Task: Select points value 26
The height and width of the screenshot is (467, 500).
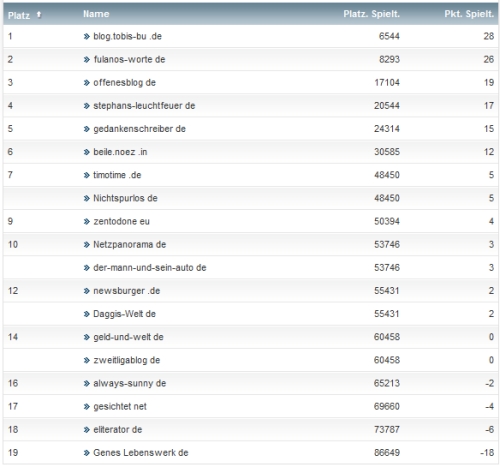Action: pos(489,59)
